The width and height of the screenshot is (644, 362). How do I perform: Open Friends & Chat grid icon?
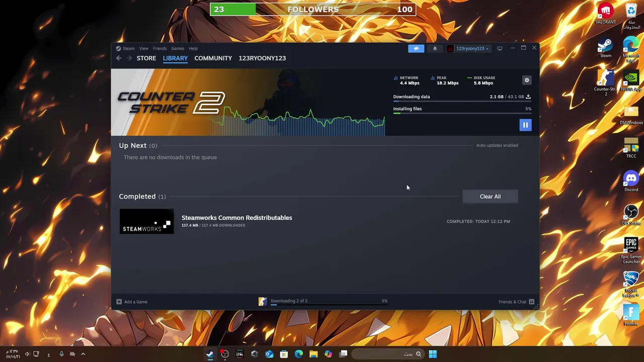tap(531, 302)
